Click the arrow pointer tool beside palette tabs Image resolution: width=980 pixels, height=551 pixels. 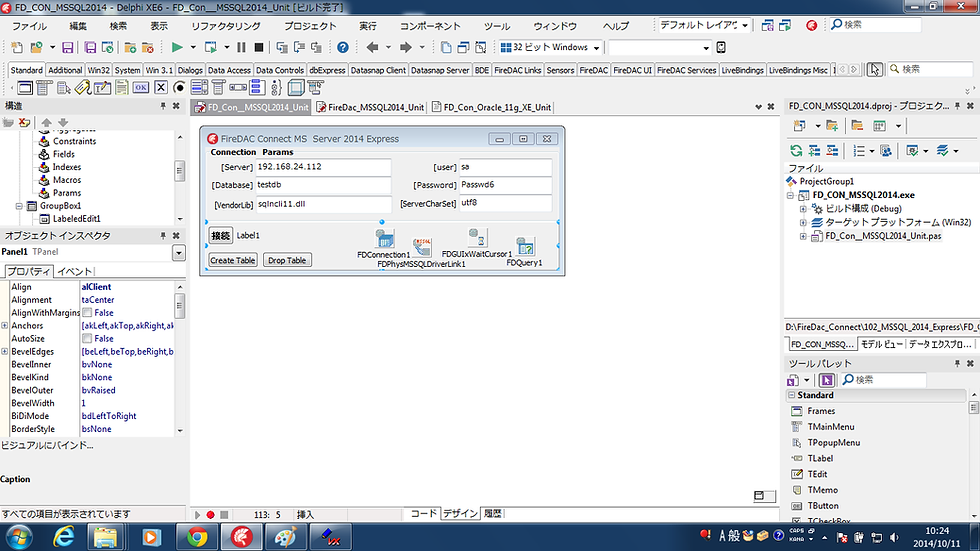pyautogui.click(x=874, y=69)
